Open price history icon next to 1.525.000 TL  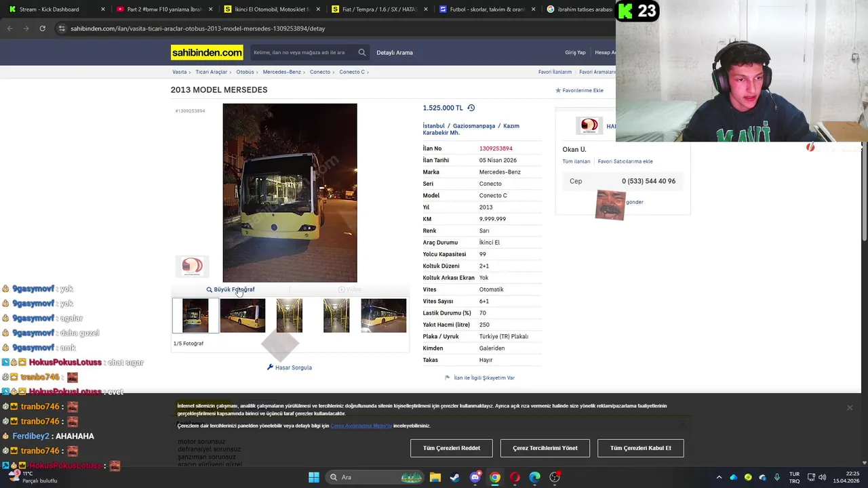pyautogui.click(x=471, y=108)
